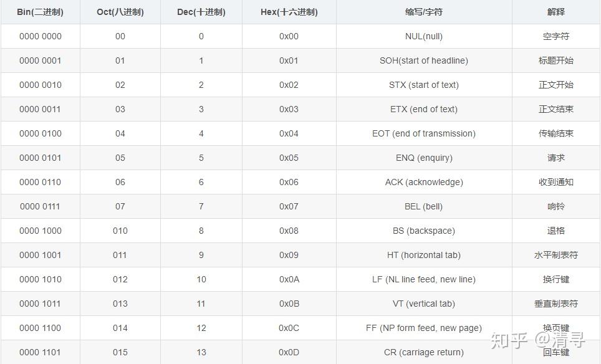Select binary cell 0000 0010
The height and width of the screenshot is (364, 601).
click(x=41, y=85)
